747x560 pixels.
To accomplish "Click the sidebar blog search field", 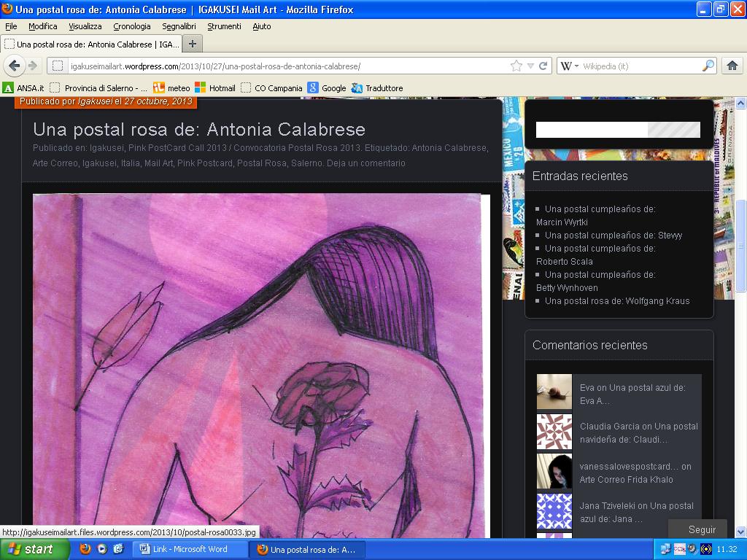I will pos(592,130).
